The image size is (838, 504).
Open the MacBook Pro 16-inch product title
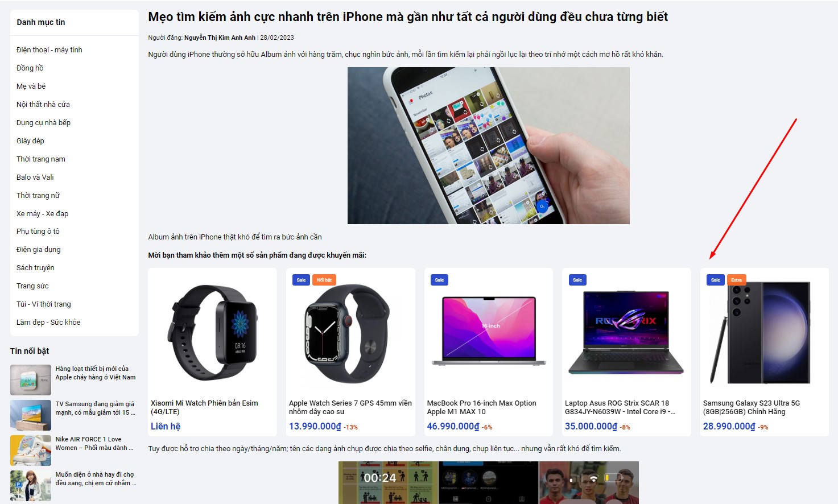pos(482,407)
